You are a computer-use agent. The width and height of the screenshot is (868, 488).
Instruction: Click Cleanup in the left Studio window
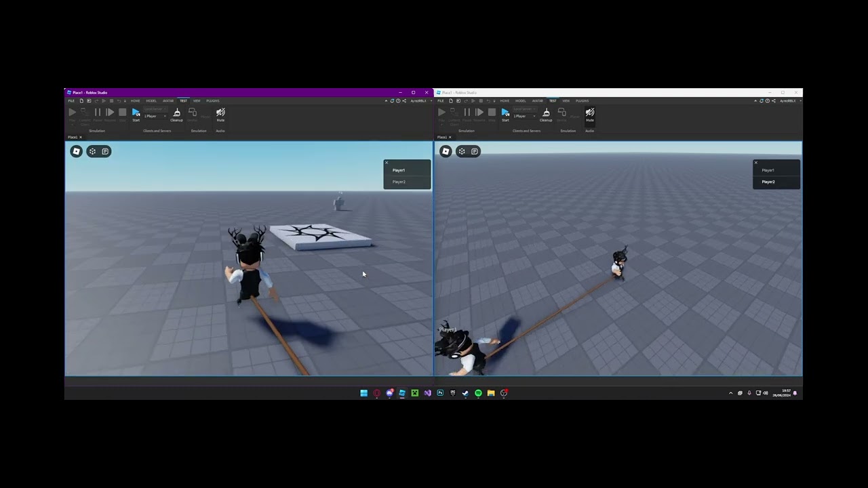coord(177,115)
